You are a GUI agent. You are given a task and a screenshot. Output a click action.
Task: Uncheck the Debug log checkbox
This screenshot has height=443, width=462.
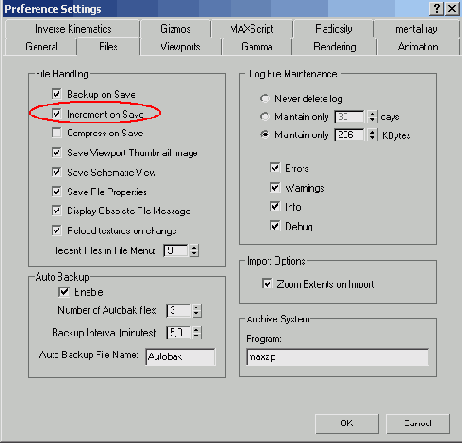tap(275, 226)
